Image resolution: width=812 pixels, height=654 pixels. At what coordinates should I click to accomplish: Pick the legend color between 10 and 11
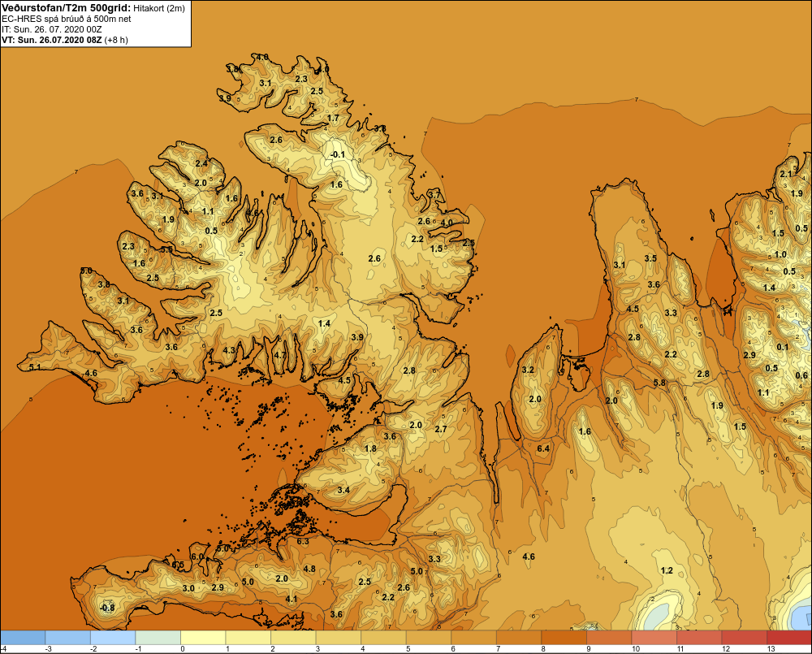tap(654, 638)
